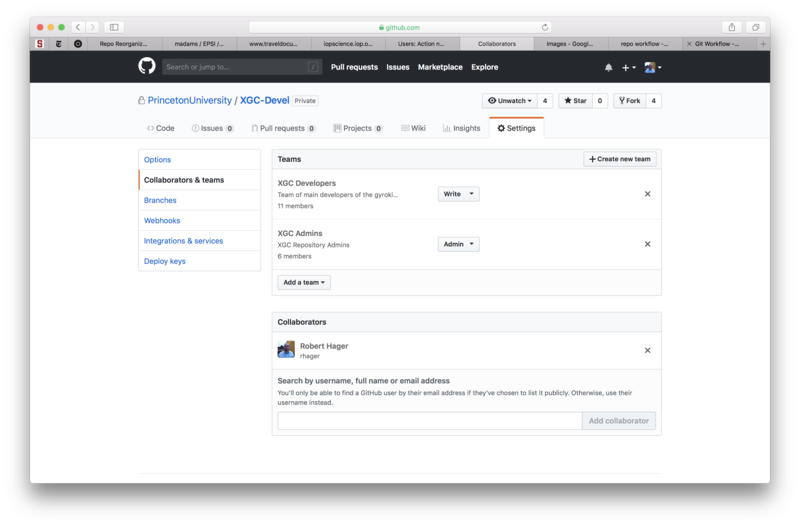The height and width of the screenshot is (526, 800).
Task: Open new tab with plus button
Action: point(763,44)
